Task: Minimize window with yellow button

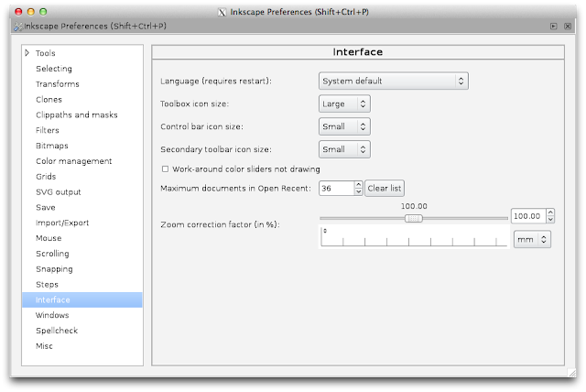Action: 30,12
